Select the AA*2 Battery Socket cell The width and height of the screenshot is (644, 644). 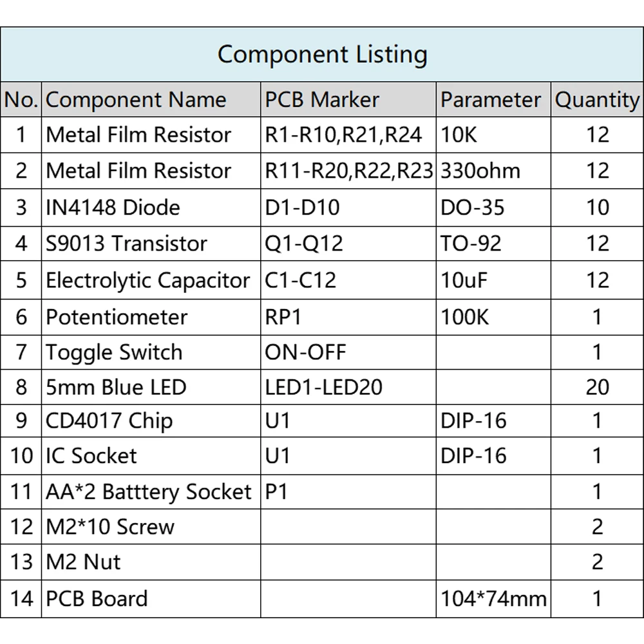pyautogui.click(x=148, y=492)
